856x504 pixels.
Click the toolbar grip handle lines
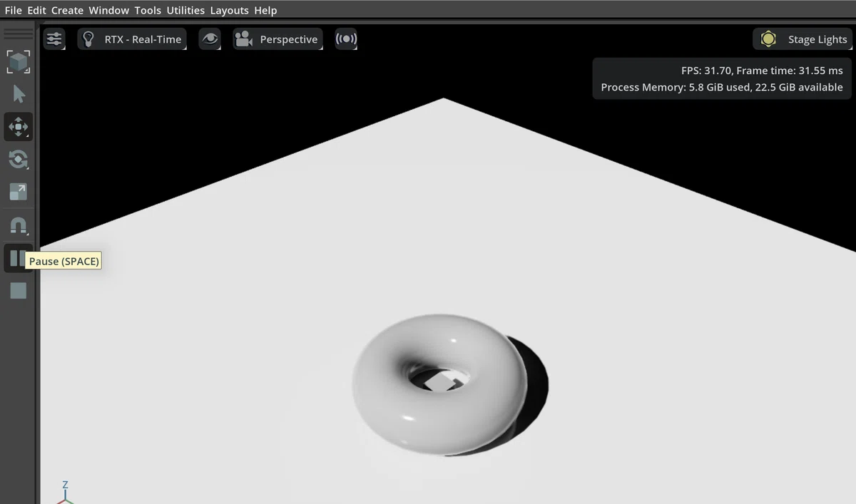19,34
